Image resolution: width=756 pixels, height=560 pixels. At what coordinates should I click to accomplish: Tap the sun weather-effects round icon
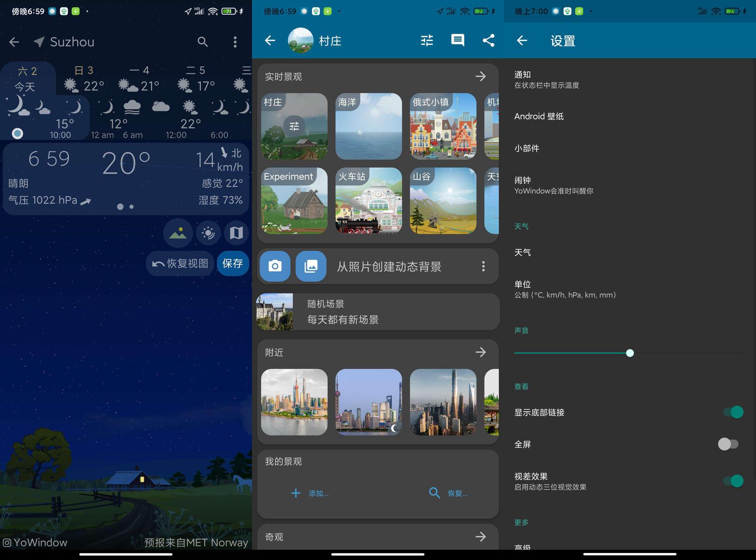tap(208, 232)
